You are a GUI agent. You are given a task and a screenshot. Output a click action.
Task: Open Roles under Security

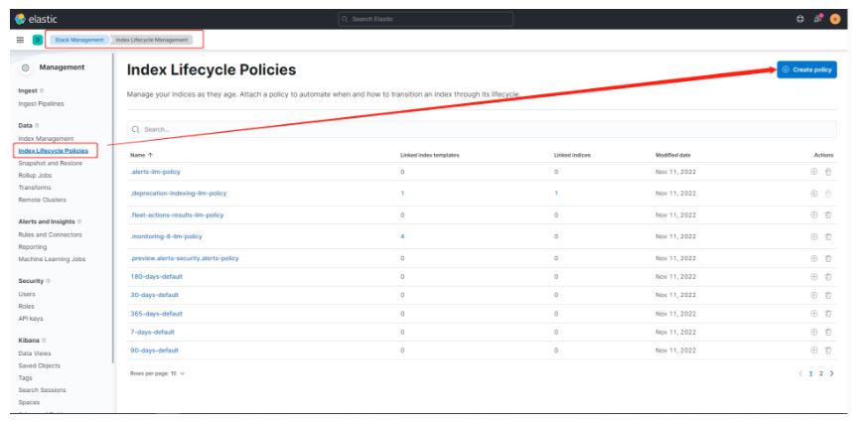pyautogui.click(x=26, y=306)
